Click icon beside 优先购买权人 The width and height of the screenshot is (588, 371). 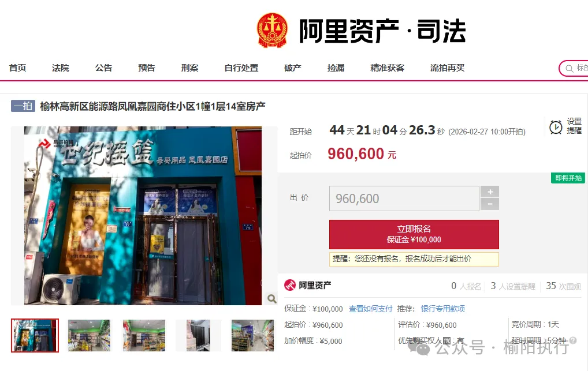pos(446,340)
